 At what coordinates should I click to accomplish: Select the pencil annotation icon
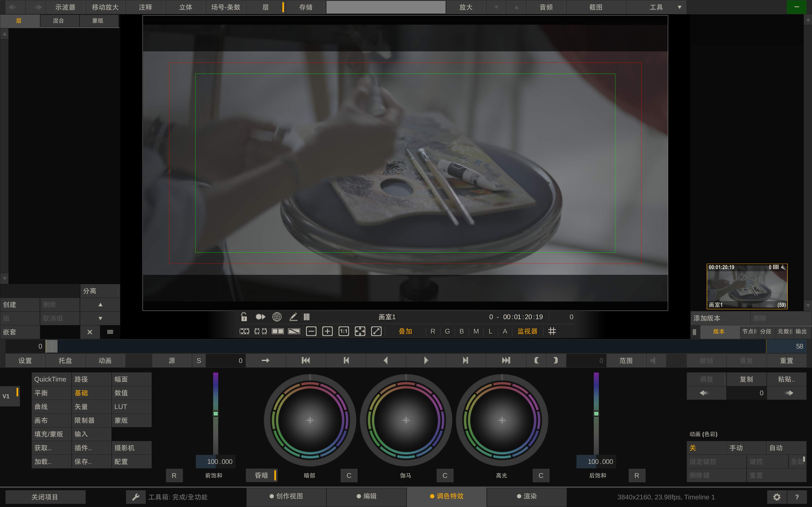tap(293, 317)
